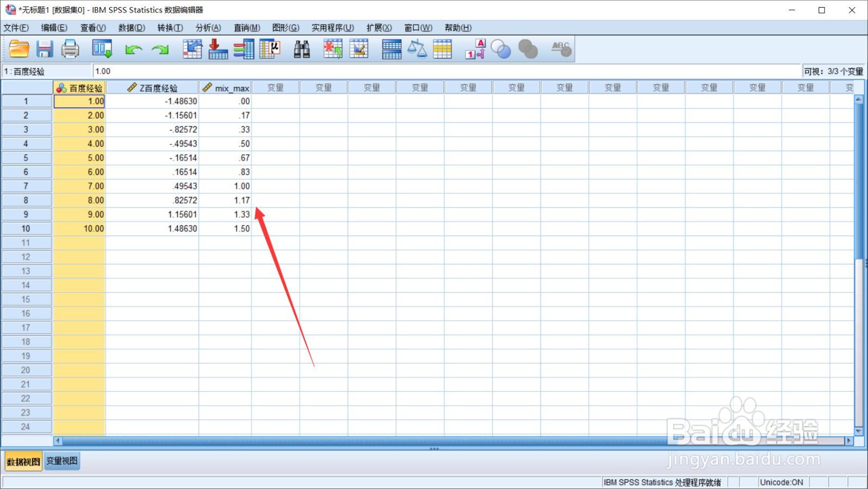Open the 文件(F) menu
The width and height of the screenshot is (868, 489).
pyautogui.click(x=16, y=28)
